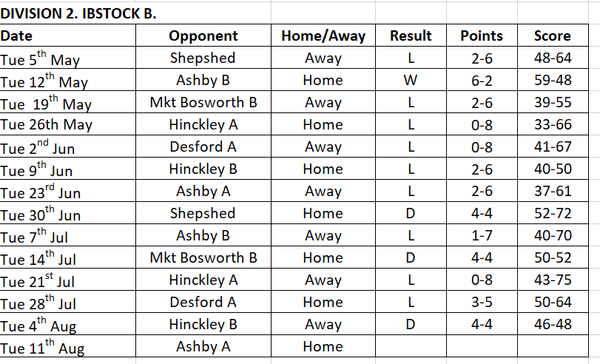Click the score cell showing 33-66
600x364 pixels.
point(553,124)
